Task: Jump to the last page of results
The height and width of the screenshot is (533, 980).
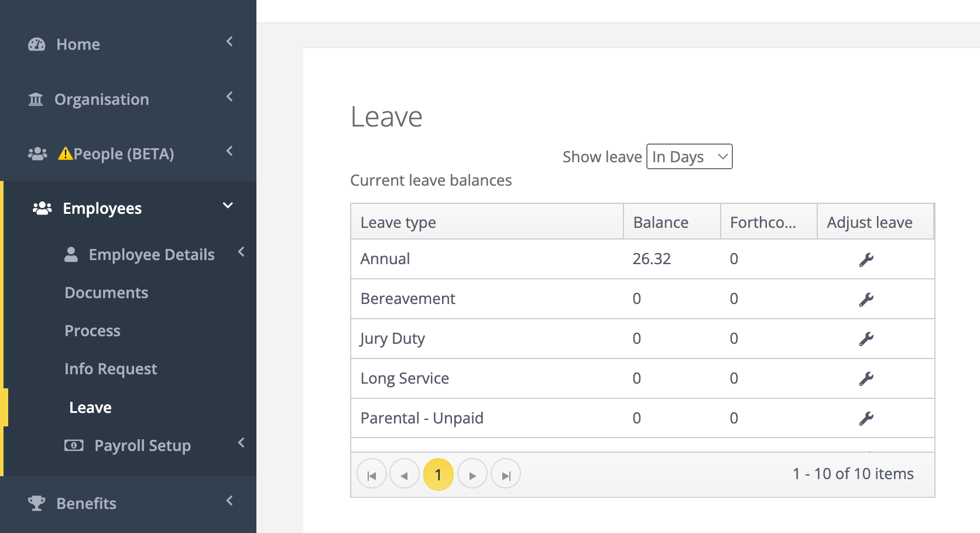Action: [x=506, y=474]
